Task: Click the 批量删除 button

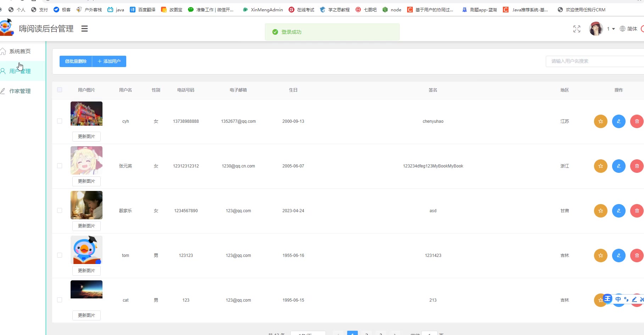Action: coord(76,61)
